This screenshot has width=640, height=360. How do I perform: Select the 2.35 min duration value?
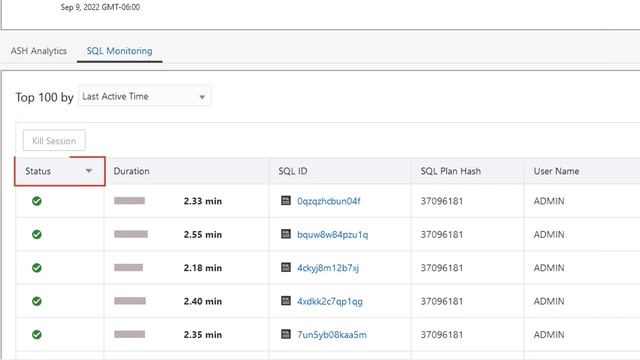(x=203, y=335)
